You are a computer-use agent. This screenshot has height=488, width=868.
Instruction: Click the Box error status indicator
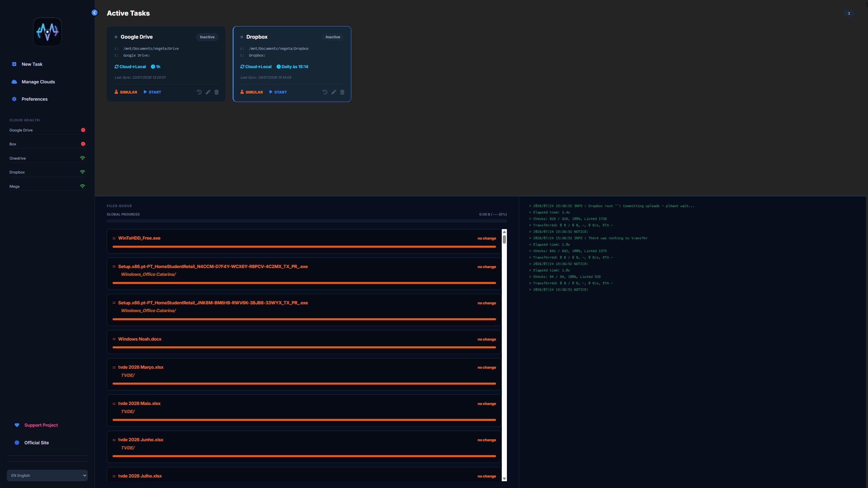coord(83,144)
